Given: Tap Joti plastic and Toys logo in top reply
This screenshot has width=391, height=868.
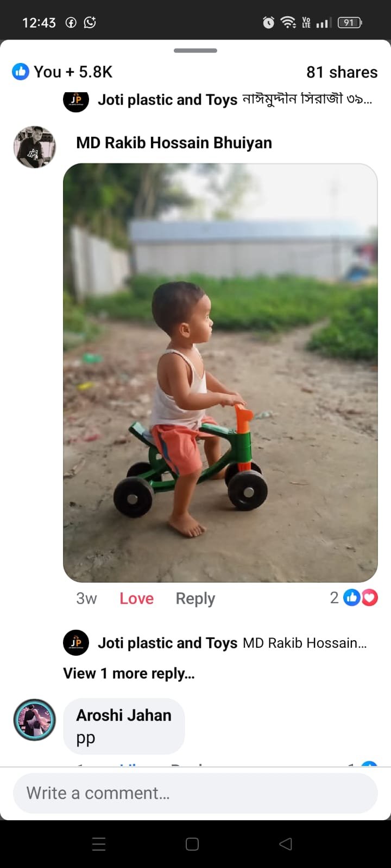Looking at the screenshot, I should pos(76,100).
